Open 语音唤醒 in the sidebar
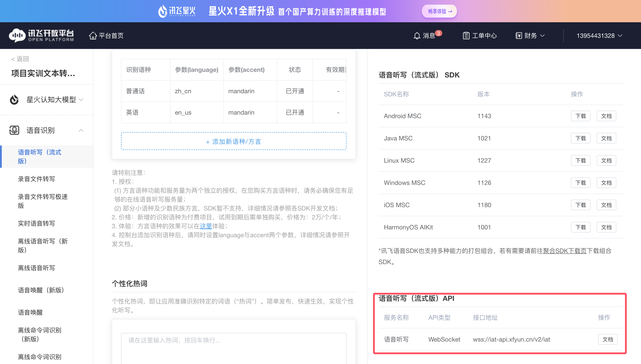Viewport: 641px width, 364px height. 30,312
